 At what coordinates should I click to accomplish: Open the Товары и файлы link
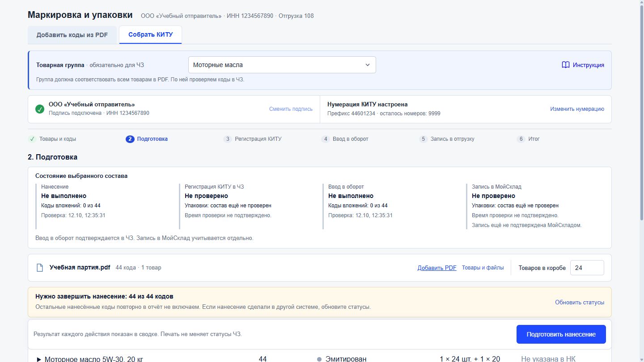coord(483,268)
